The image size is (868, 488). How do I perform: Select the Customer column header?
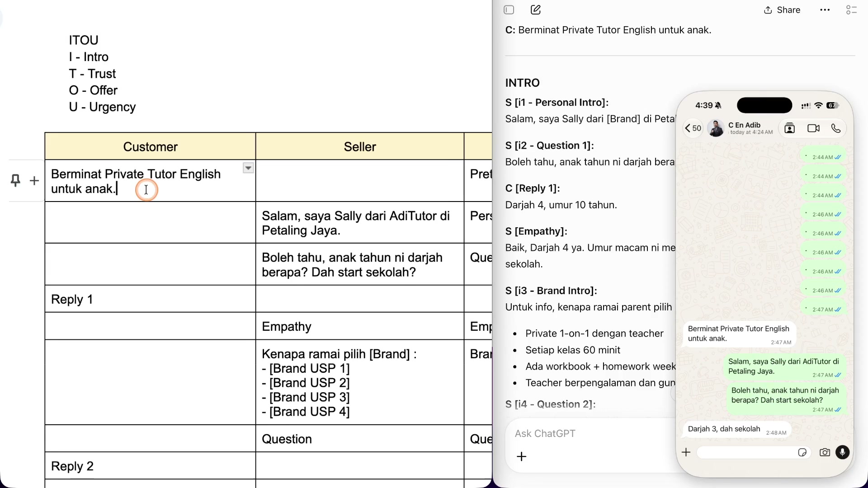click(150, 146)
